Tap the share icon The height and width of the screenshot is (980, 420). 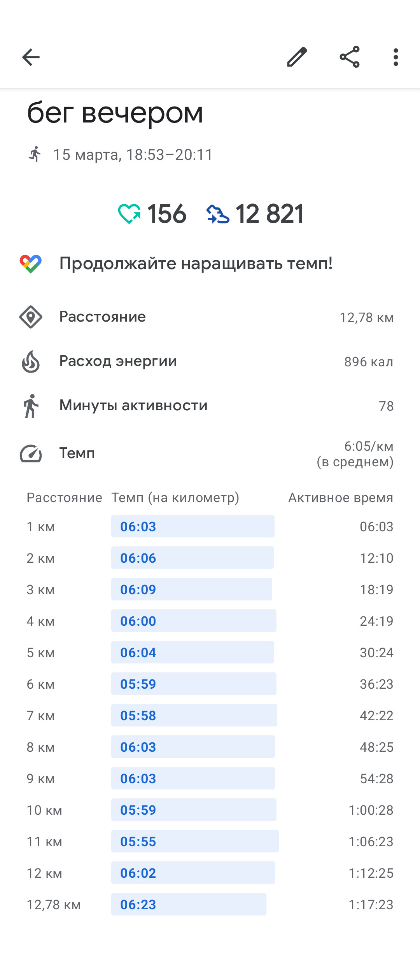[x=350, y=57]
